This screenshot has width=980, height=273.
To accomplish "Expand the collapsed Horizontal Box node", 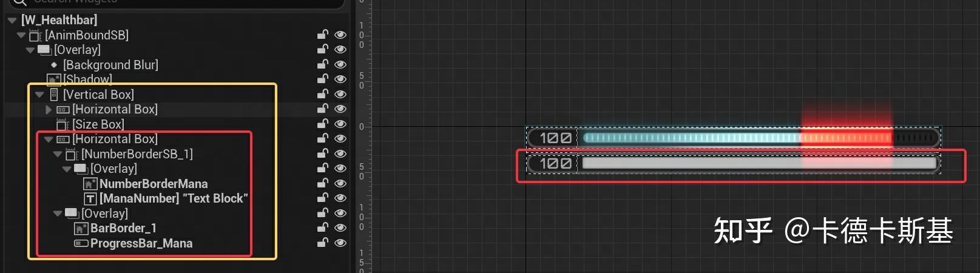I will (x=49, y=110).
